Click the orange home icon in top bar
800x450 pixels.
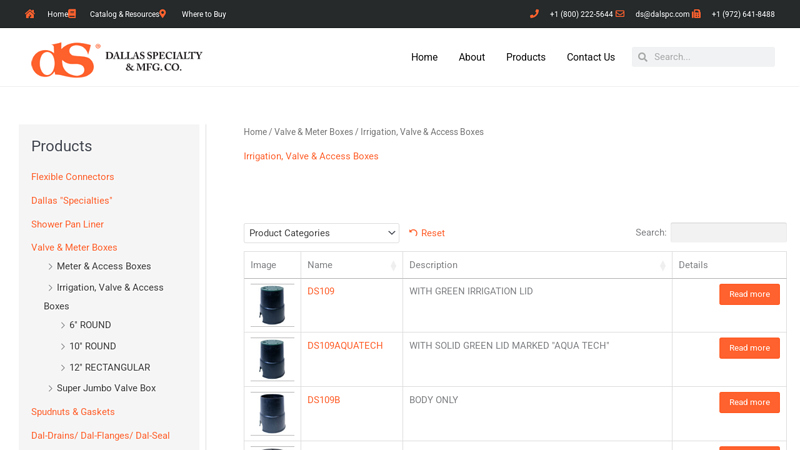30,14
